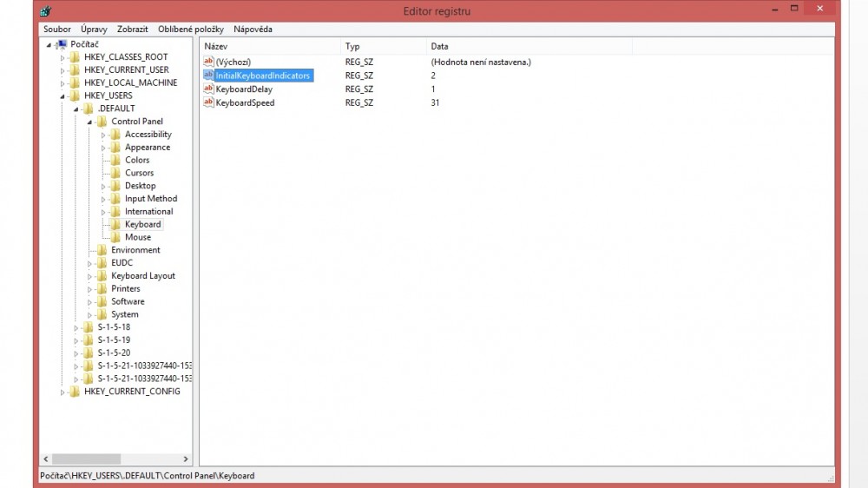Click the HKEY_LOCAL_MACHINE folder icon
This screenshot has height=488, width=868.
click(75, 82)
